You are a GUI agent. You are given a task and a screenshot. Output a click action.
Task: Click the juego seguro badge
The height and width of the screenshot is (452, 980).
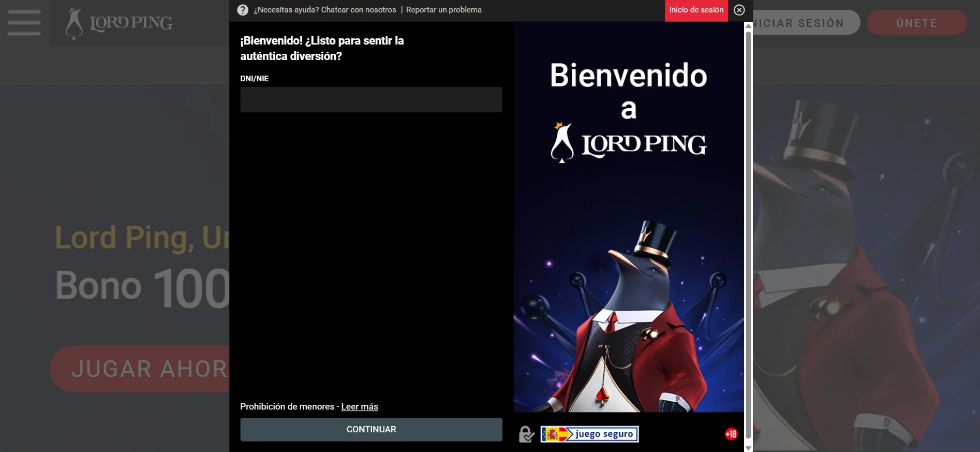[x=589, y=434]
